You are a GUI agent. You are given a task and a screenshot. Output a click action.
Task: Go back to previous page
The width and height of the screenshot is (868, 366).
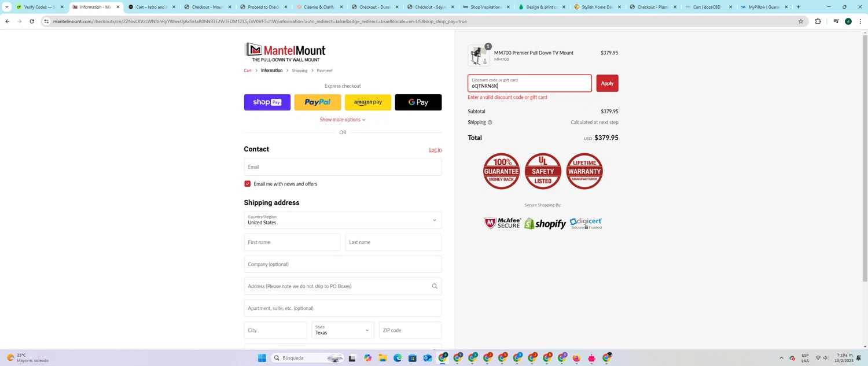(7, 21)
